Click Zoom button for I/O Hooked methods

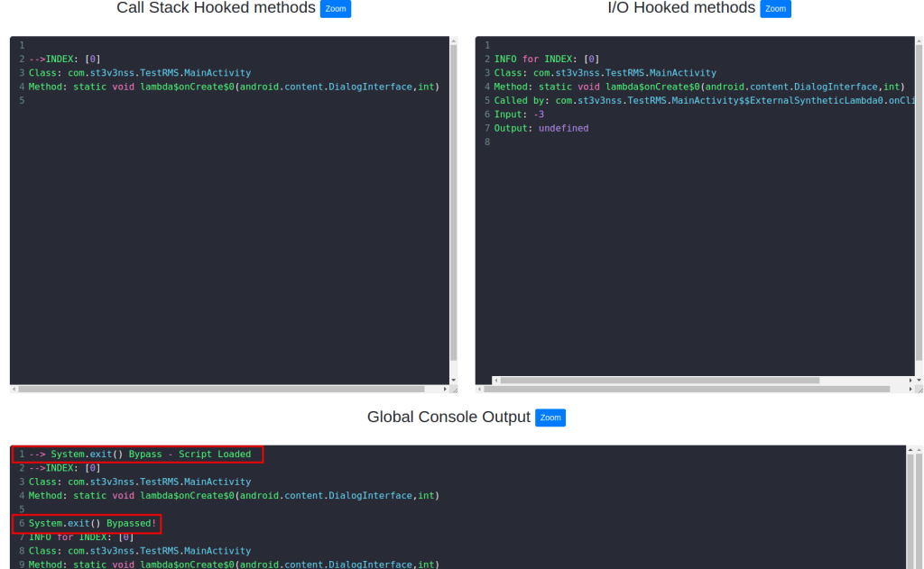[775, 9]
